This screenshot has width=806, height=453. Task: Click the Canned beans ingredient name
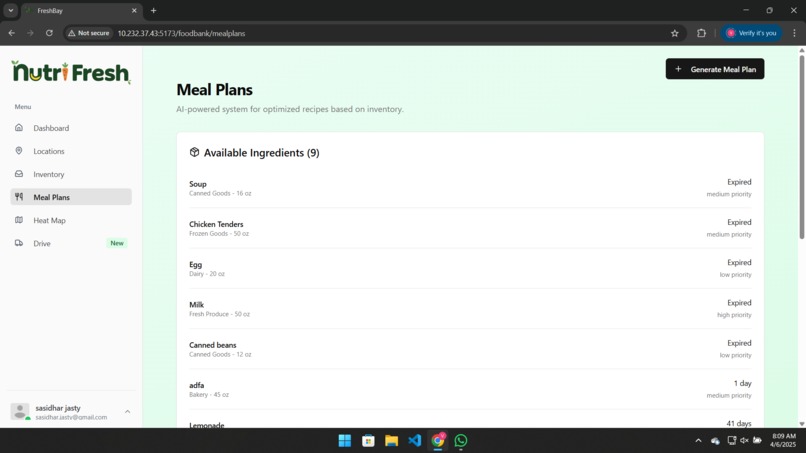tap(212, 345)
